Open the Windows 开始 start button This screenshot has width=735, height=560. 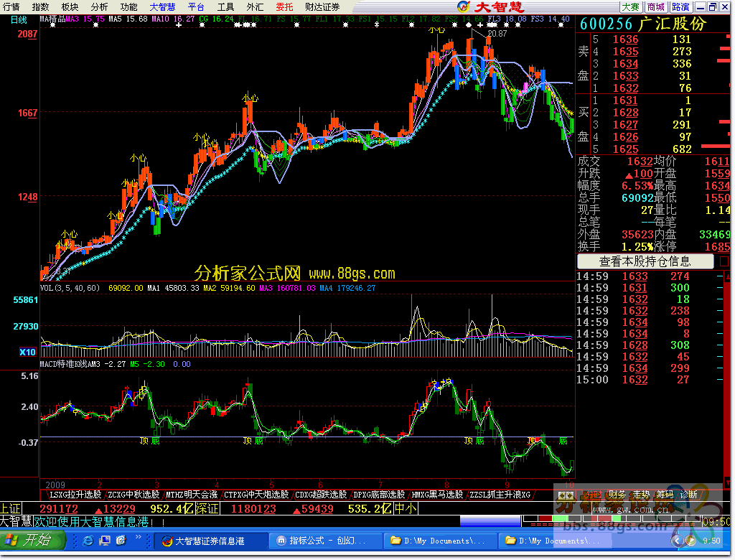point(32,541)
